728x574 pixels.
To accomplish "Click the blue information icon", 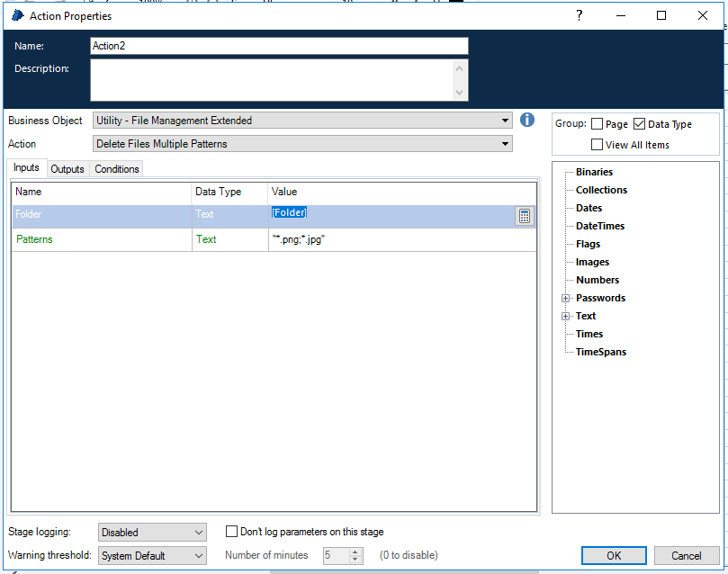I will tap(528, 120).
